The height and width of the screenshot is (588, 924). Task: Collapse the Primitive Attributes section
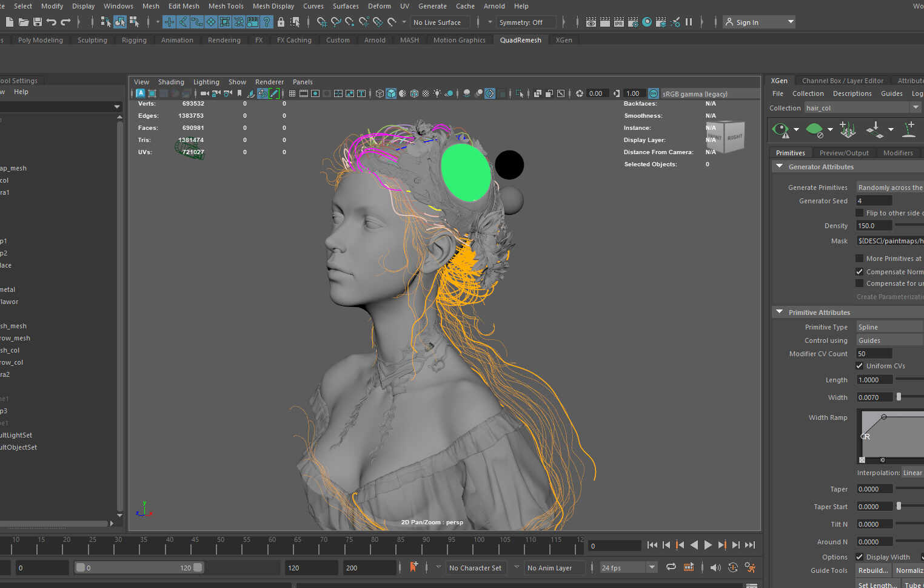(x=780, y=312)
